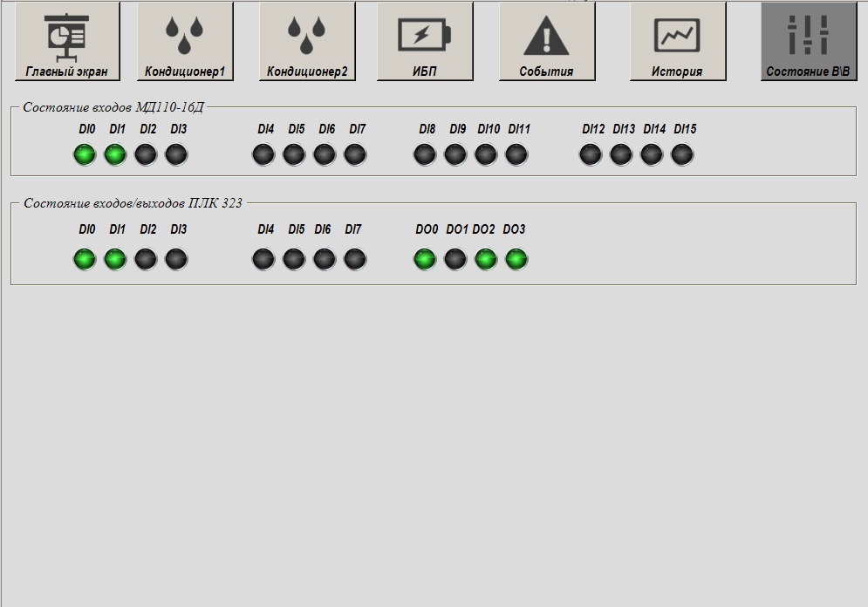Show the События warnings page
The image size is (868, 607).
click(547, 42)
